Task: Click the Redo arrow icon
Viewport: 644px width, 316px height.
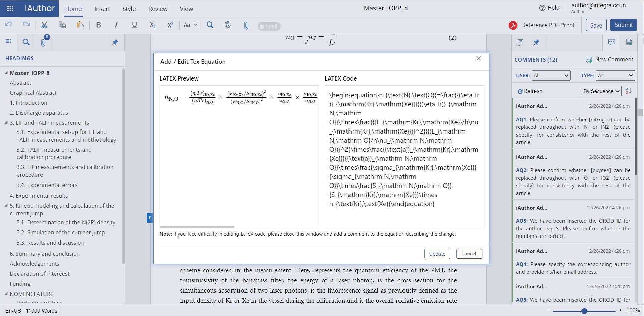Action: tap(26, 25)
